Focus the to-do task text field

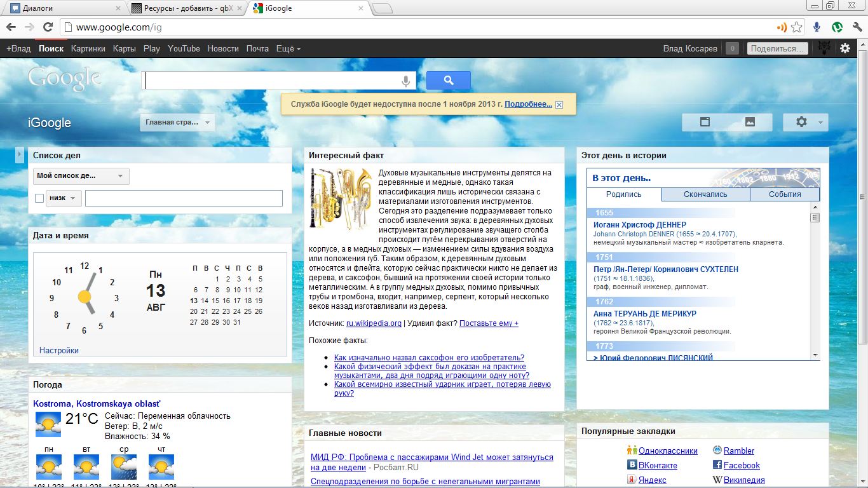click(x=184, y=198)
